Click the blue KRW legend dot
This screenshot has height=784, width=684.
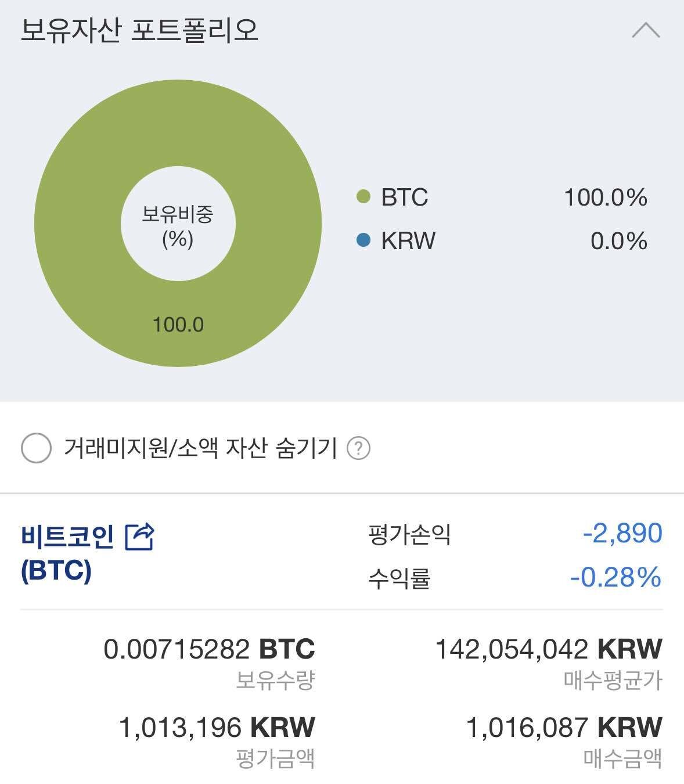pyautogui.click(x=363, y=240)
